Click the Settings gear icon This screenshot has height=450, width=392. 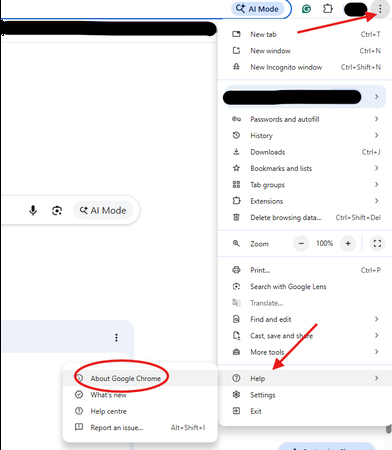coord(236,394)
